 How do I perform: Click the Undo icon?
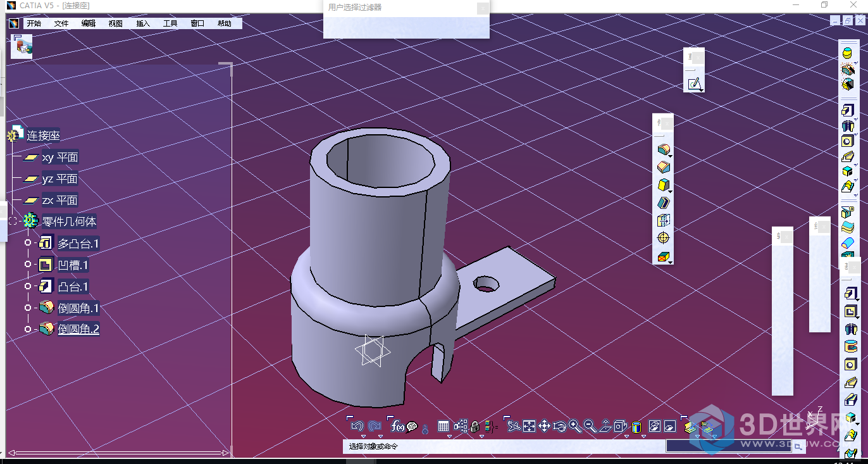point(357,426)
